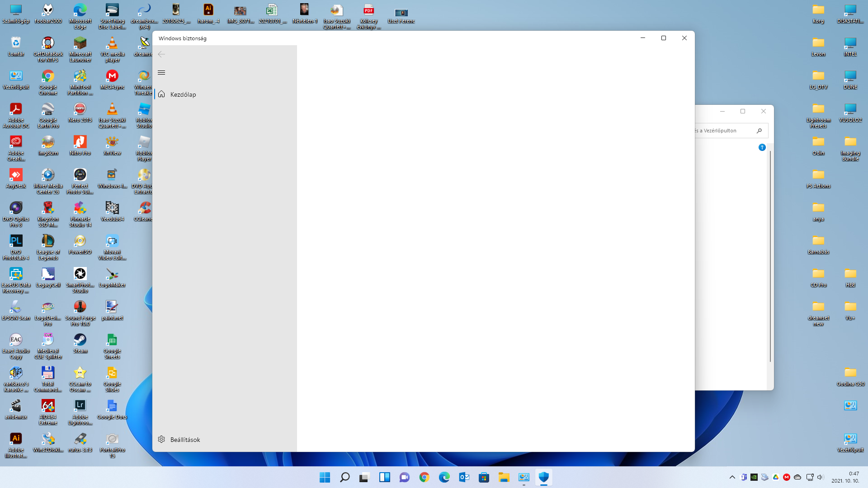
Task: Open Task View on the taskbar
Action: point(364,477)
